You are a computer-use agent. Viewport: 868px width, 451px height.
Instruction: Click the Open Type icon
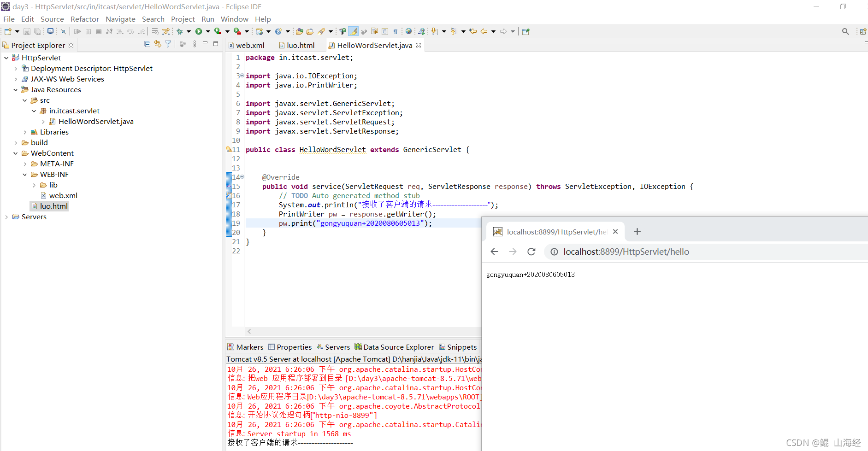pos(300,31)
